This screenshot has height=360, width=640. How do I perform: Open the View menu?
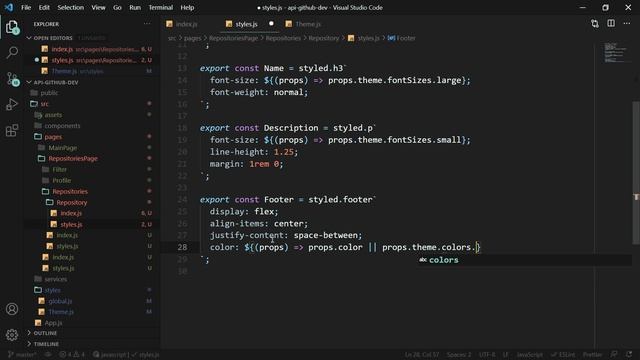point(98,7)
